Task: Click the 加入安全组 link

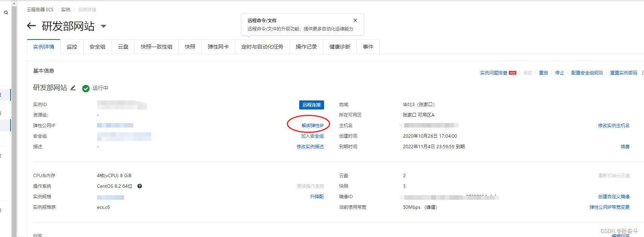Action: [x=312, y=136]
